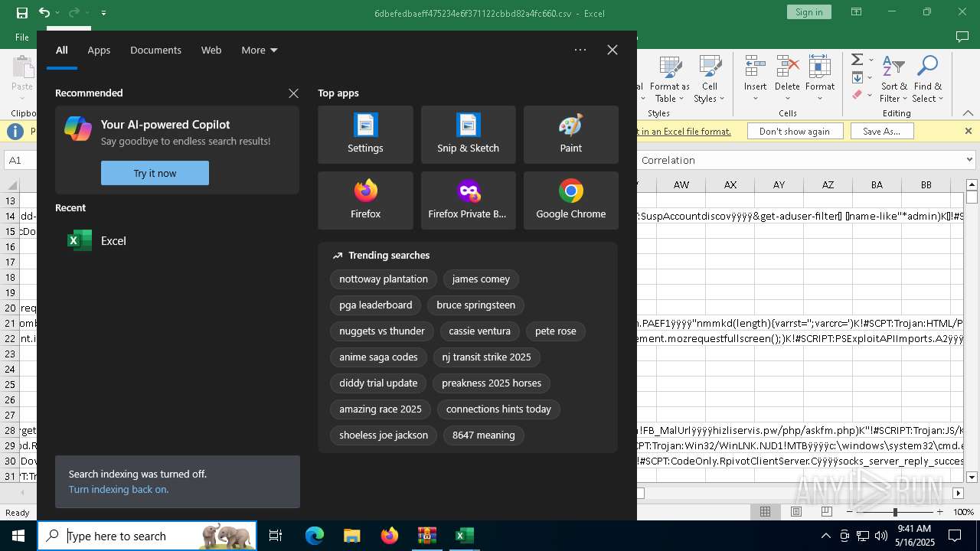980x551 pixels.
Task: Search trending nottoway plantation
Action: 384,279
